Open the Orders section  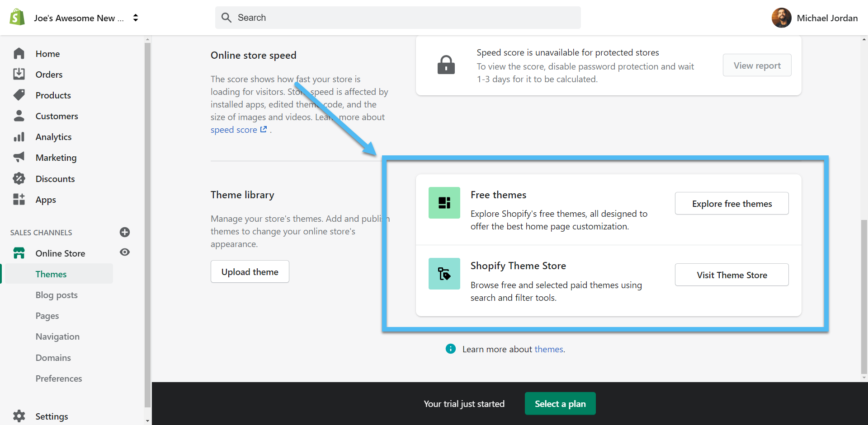click(x=49, y=75)
